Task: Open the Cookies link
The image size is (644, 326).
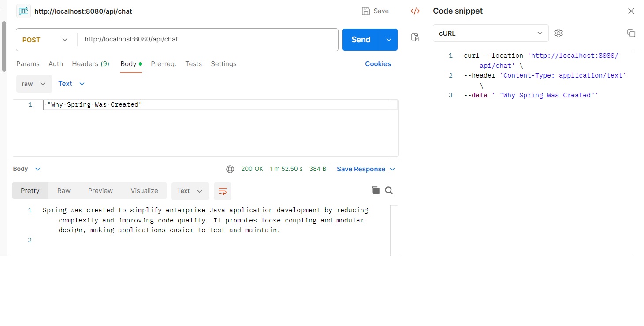Action: 378,64
